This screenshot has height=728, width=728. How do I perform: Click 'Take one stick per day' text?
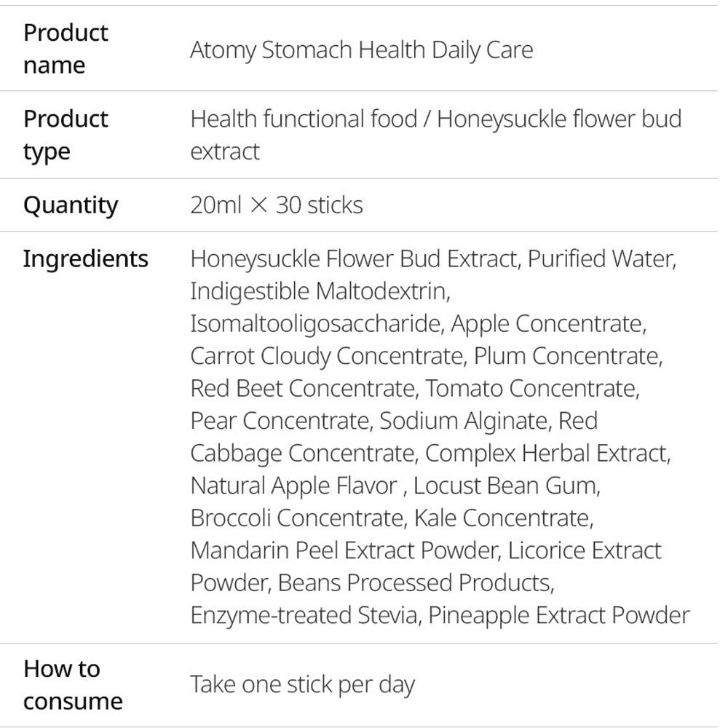[x=302, y=685]
